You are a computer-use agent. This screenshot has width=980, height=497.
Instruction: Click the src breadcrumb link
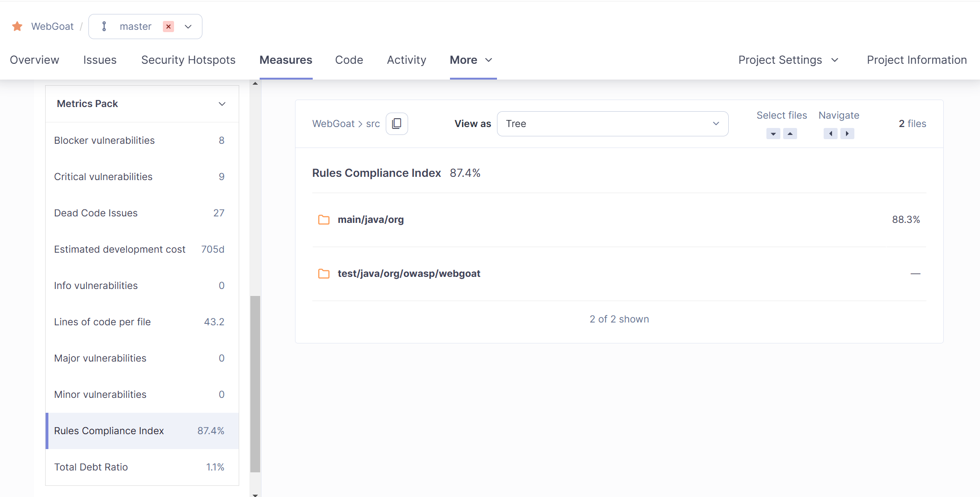(373, 124)
